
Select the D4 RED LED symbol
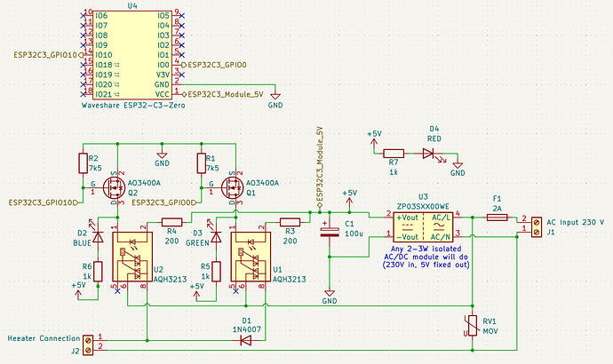point(428,154)
